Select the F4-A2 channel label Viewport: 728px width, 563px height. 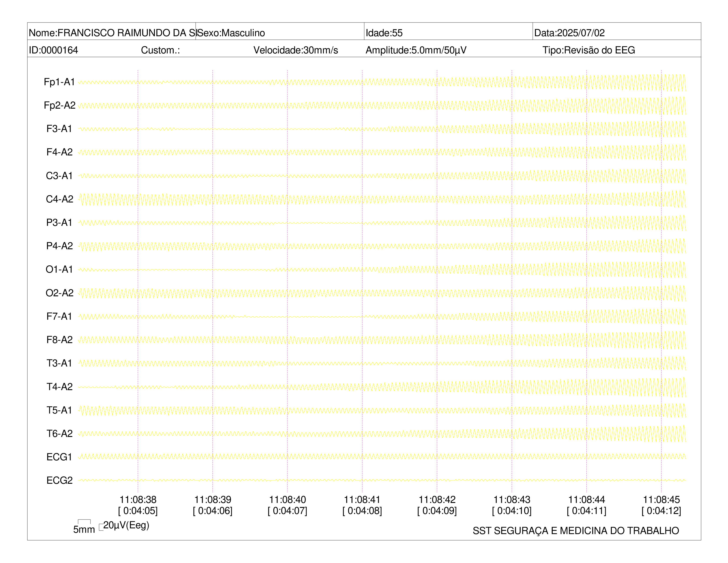tap(60, 152)
